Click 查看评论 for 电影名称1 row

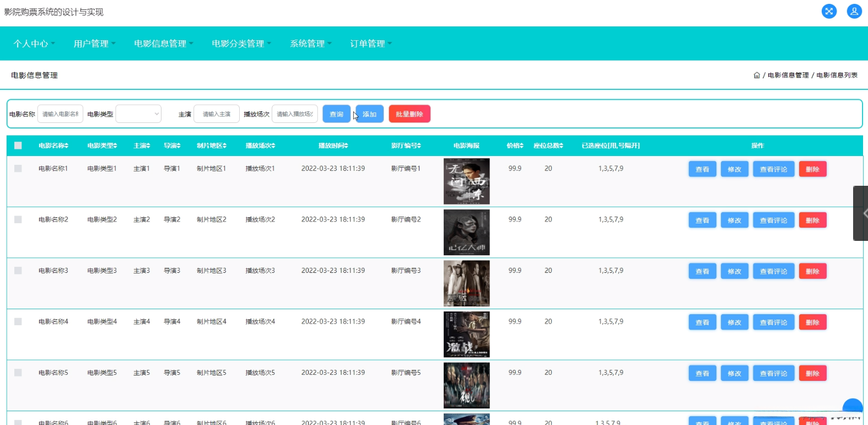774,169
